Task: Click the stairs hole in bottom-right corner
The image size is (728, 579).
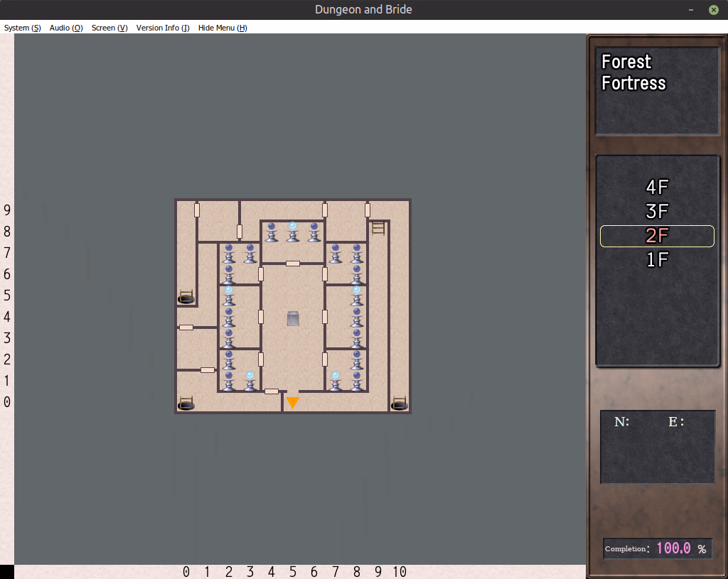Action: 400,404
